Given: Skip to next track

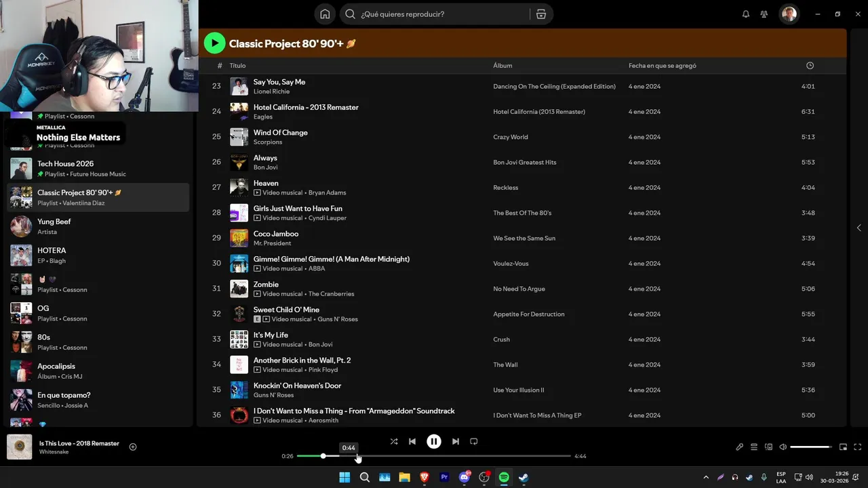Looking at the screenshot, I should 456,441.
